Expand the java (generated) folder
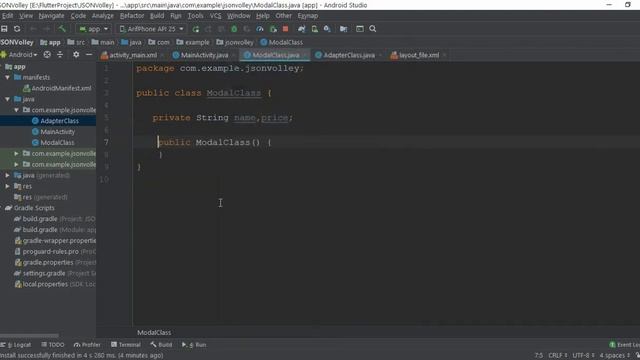Image resolution: width=640 pixels, height=360 pixels. click(x=7, y=175)
